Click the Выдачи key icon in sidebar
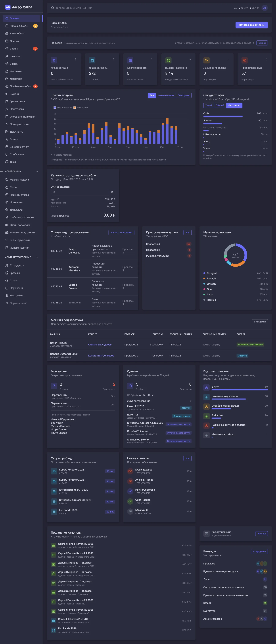 [7, 94]
